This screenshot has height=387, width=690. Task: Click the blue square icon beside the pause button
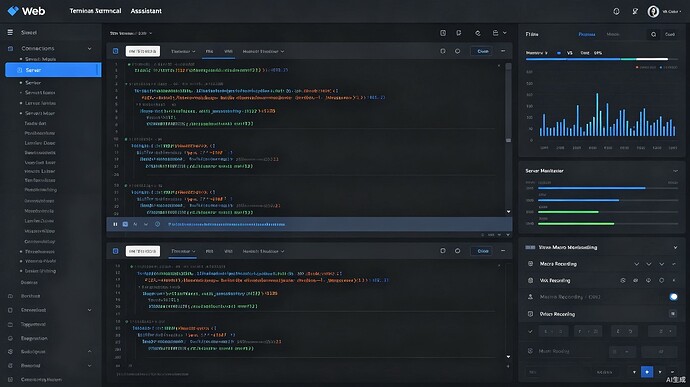[125, 225]
